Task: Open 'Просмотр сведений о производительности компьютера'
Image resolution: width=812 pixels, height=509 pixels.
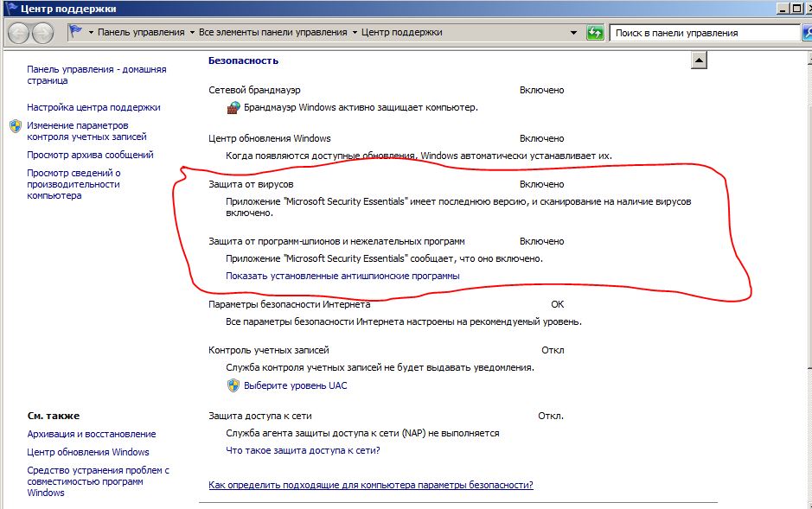Action: point(74,184)
